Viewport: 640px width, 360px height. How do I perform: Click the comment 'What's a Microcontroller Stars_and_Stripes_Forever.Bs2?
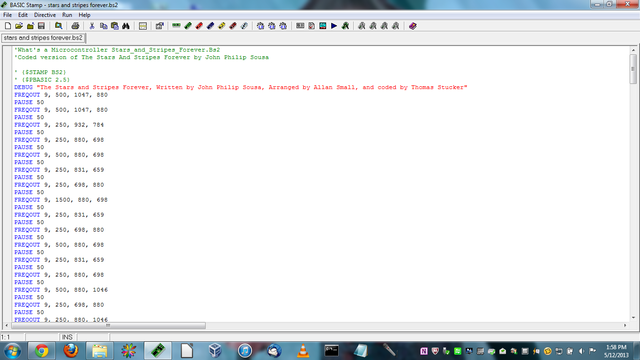pos(117,50)
